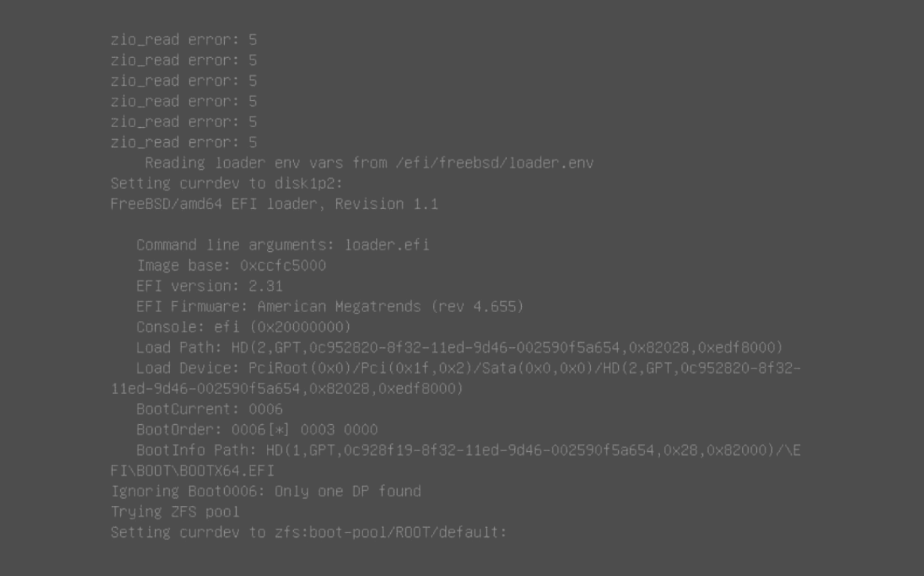924x576 pixels.
Task: Click the 'Setting currdev to disk1p2:' line
Action: pyautogui.click(x=227, y=183)
